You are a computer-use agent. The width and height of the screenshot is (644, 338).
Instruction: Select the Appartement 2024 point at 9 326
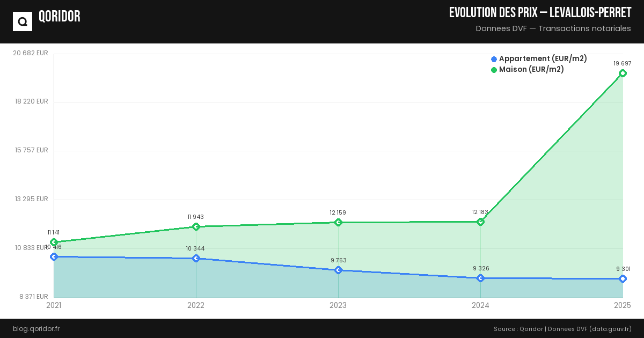click(480, 278)
